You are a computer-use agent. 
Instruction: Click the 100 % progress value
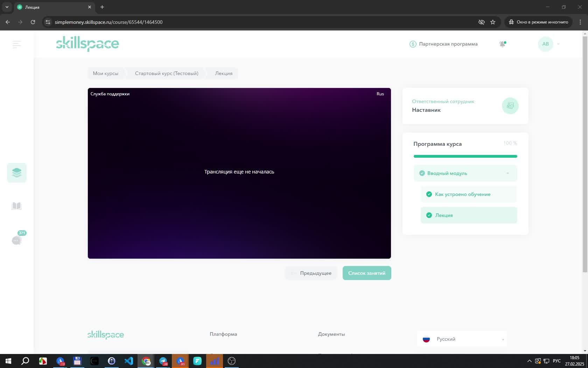[510, 143]
